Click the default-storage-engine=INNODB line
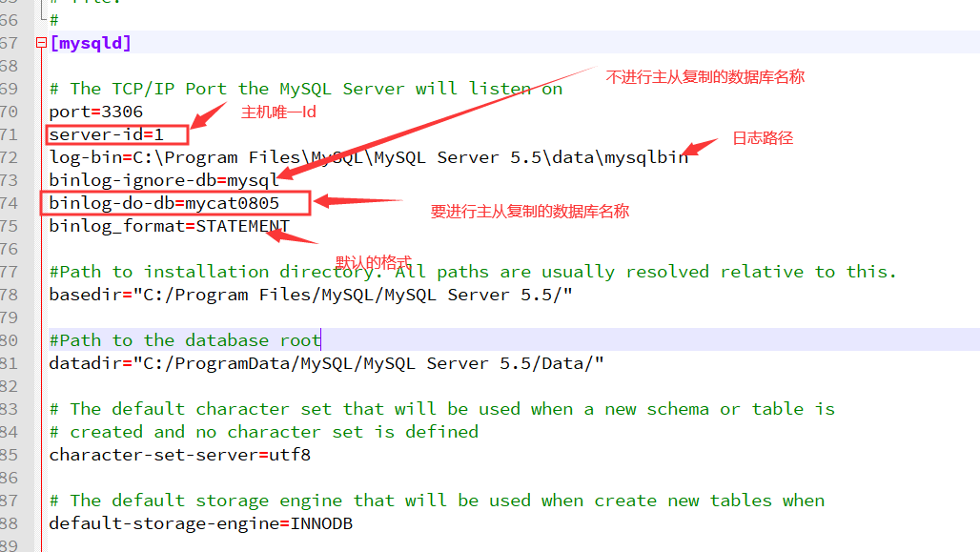 [200, 523]
